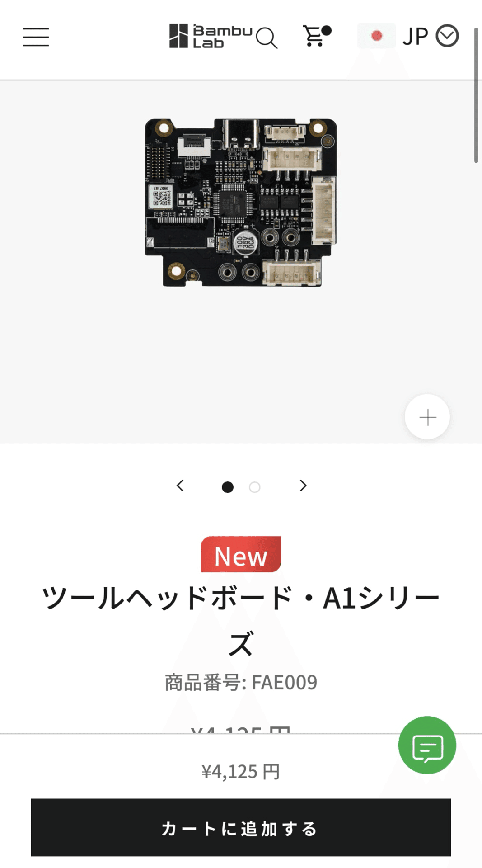Select the first image pagination dot

click(x=228, y=487)
